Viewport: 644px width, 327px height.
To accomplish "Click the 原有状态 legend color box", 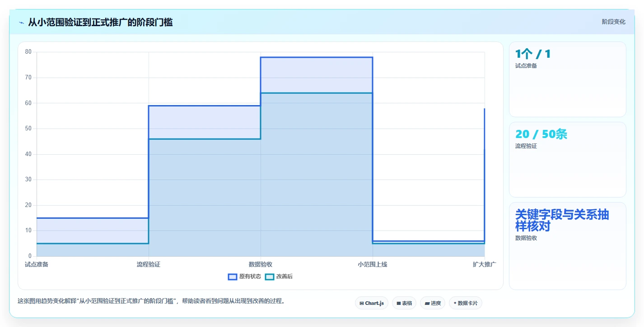I will pos(233,276).
